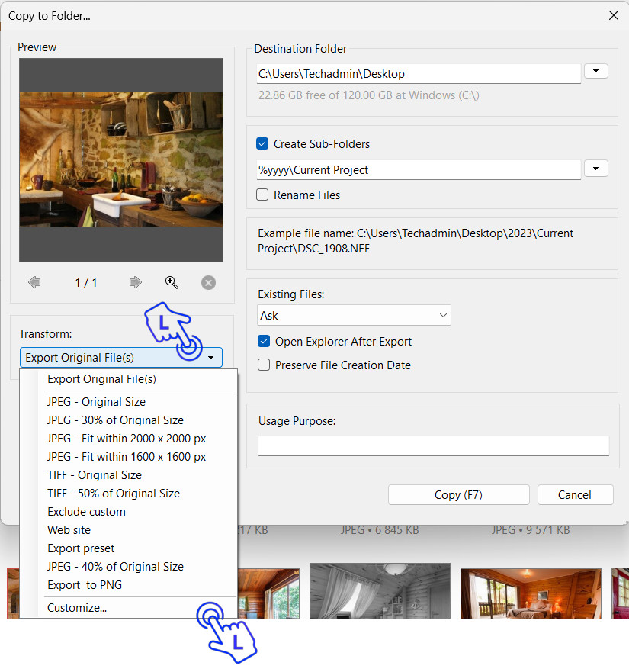Click the gray remove icon under preview
The image size is (629, 672).
pyautogui.click(x=208, y=283)
